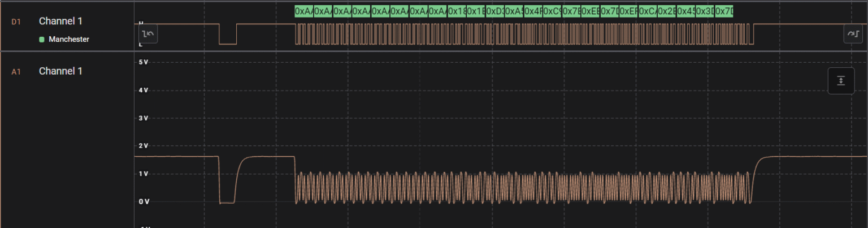Click the 0x4F decoded frame
Image resolution: width=868 pixels, height=228 pixels.
point(533,11)
